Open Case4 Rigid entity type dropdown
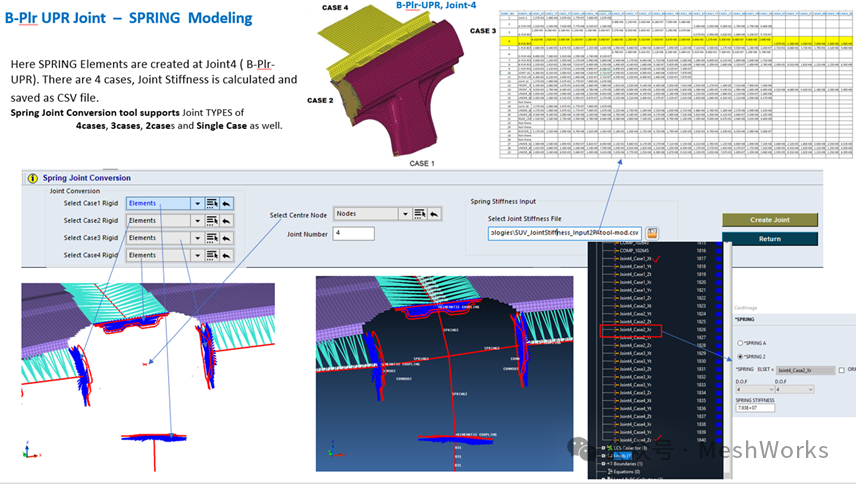 [x=198, y=255]
